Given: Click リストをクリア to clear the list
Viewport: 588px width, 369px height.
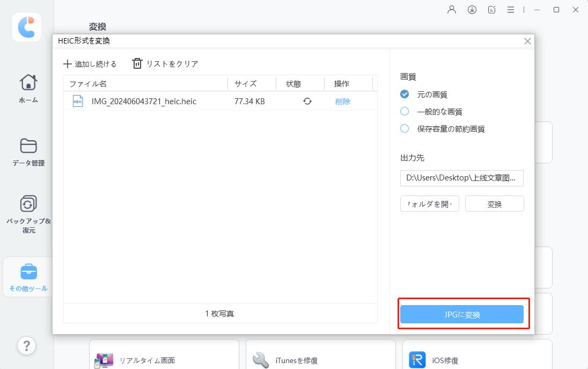Looking at the screenshot, I should tap(166, 63).
